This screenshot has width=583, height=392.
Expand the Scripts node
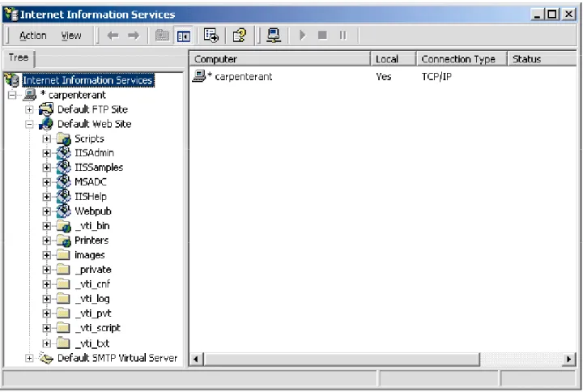click(x=46, y=138)
